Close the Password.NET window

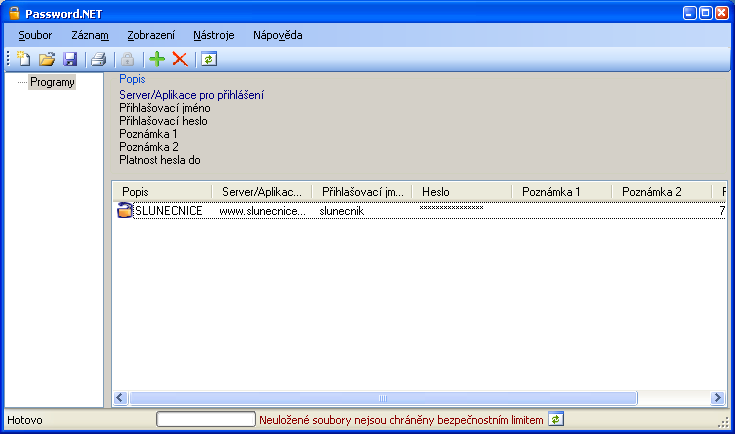(x=721, y=13)
